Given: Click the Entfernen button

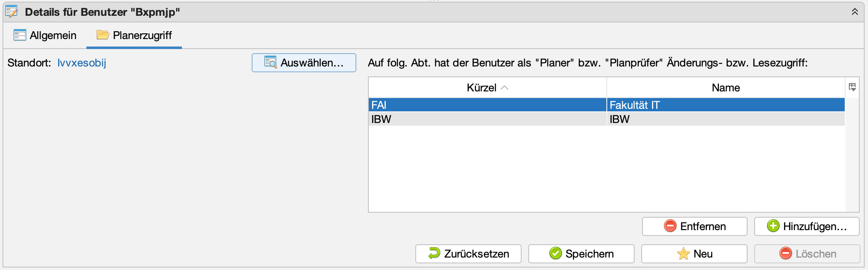Looking at the screenshot, I should click(694, 226).
